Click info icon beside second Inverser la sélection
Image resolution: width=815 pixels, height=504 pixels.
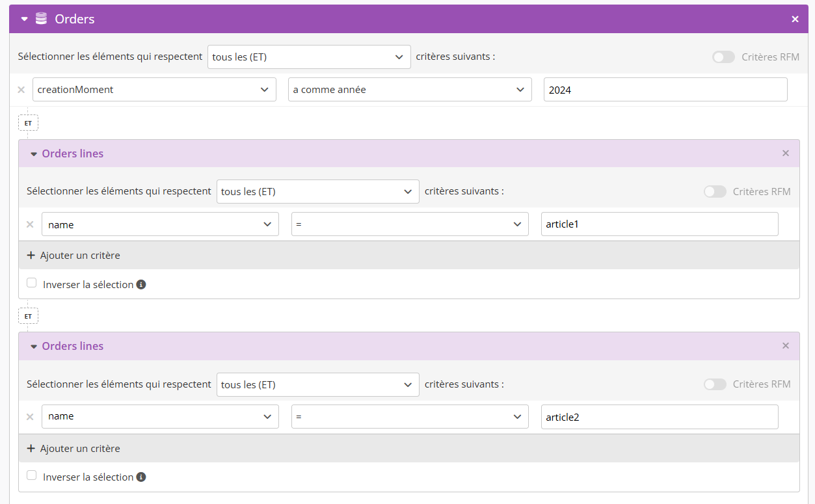[x=141, y=477]
